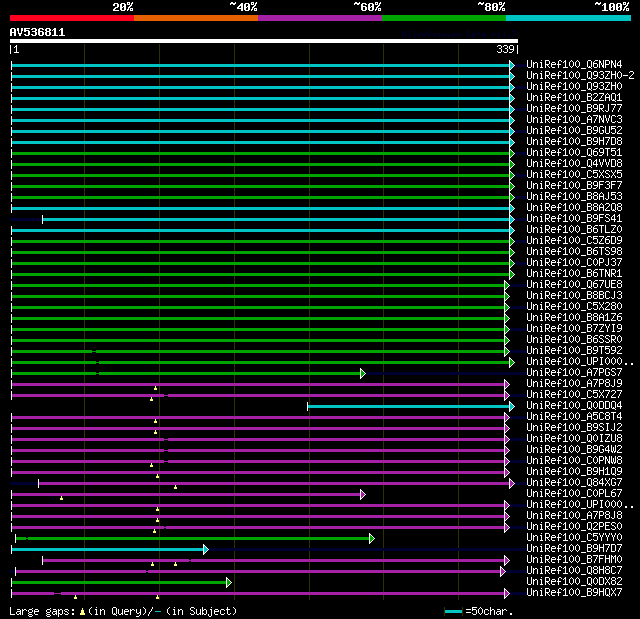640x619 pixels.
Task: Select the UniRef100_Q2PES0 label
Action: click(574, 527)
